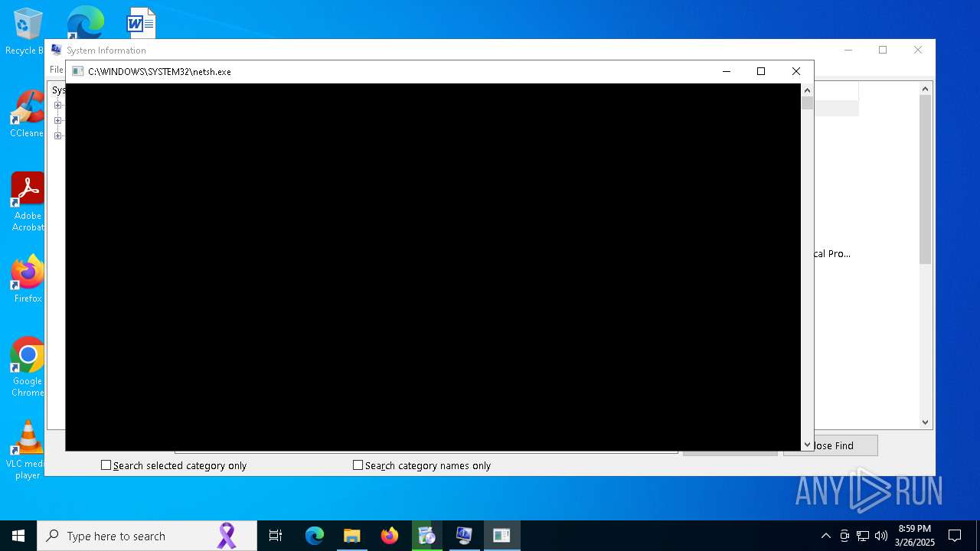
Task: Minimize the System Information window
Action: click(x=848, y=50)
